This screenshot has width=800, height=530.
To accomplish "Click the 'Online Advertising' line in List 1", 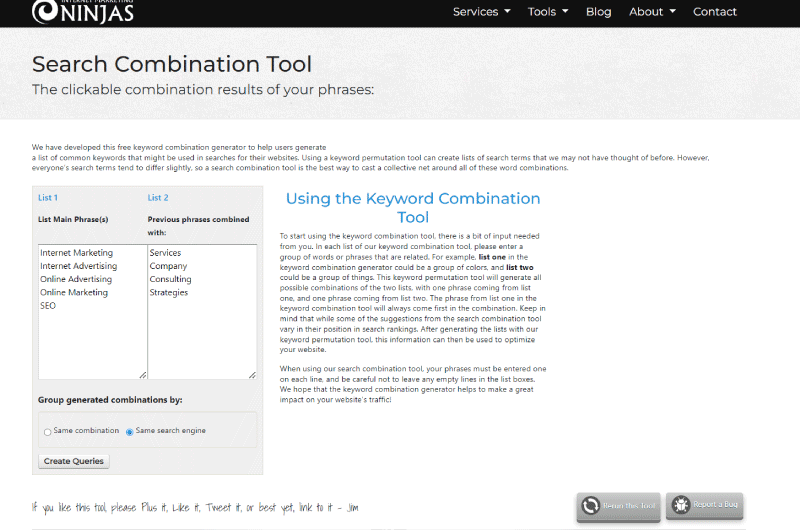I will [x=76, y=280].
